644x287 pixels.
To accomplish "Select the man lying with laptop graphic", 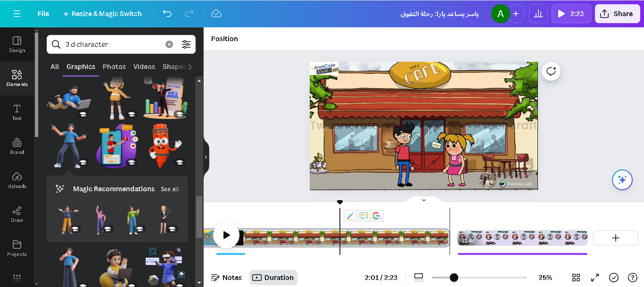I will click(69, 98).
